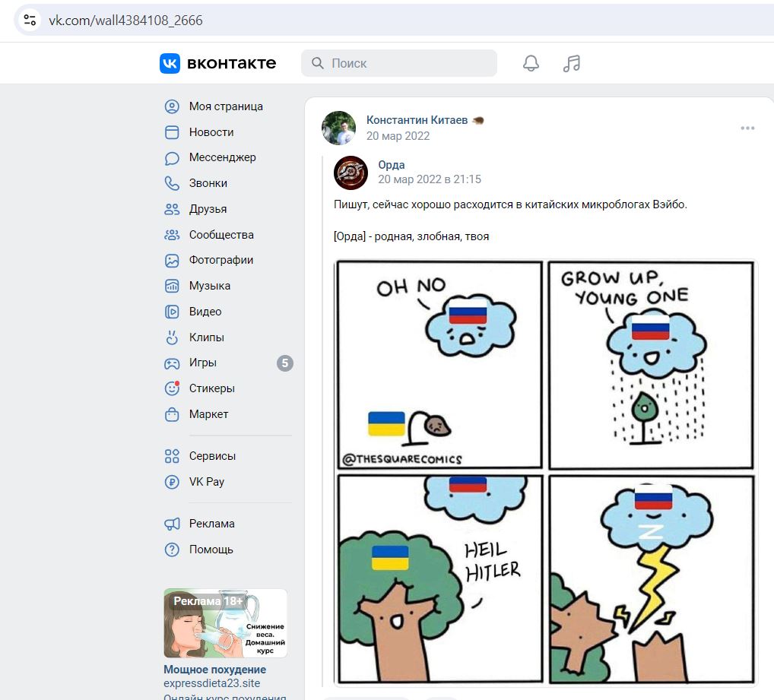Click Стикеры menu label
This screenshot has width=774, height=700.
click(212, 388)
